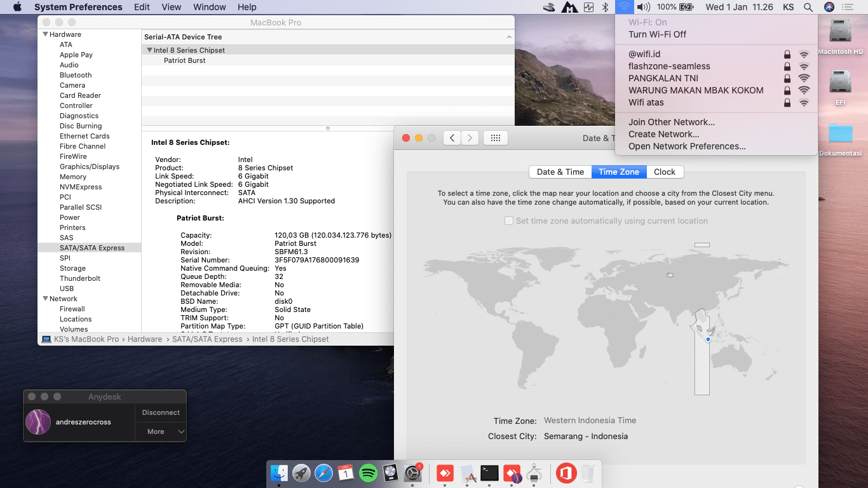Open Safari compass icon in Dock

pos(324,473)
